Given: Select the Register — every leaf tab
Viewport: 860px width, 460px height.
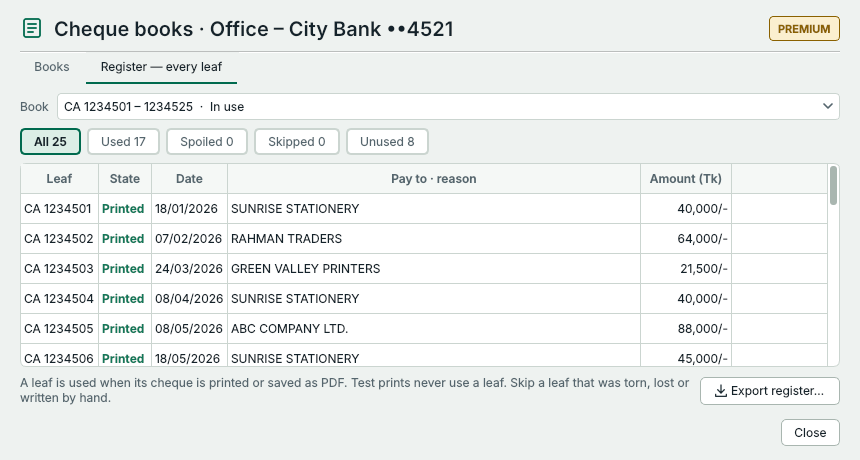Looking at the screenshot, I should click(x=161, y=67).
